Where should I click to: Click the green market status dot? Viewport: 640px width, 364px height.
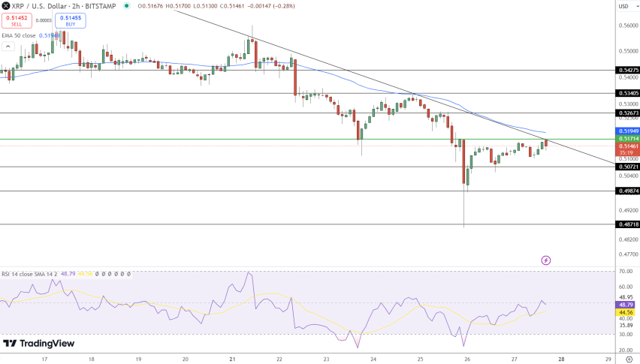coord(126,5)
